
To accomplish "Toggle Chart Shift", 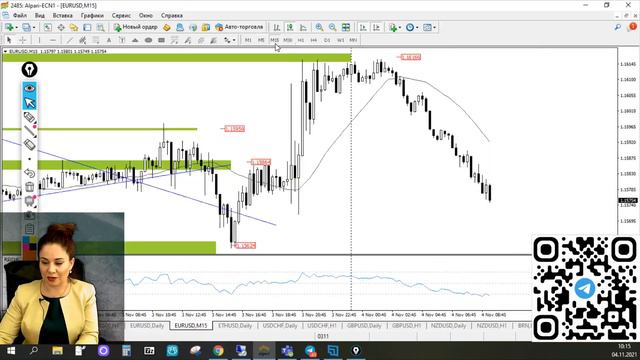I will pos(376,27).
